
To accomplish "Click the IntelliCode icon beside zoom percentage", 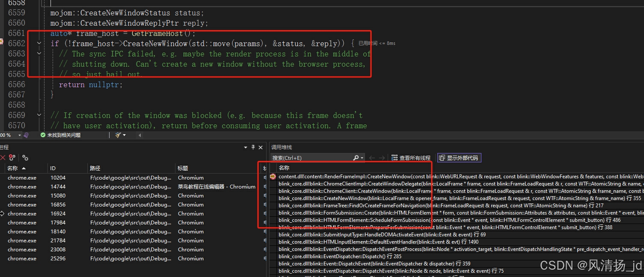I will [26, 135].
